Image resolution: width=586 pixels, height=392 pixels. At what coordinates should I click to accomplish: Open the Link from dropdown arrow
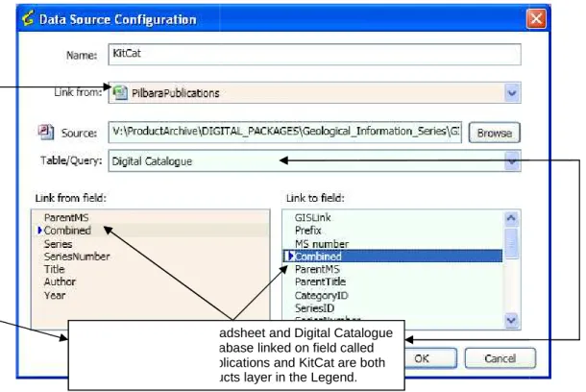pyautogui.click(x=512, y=93)
